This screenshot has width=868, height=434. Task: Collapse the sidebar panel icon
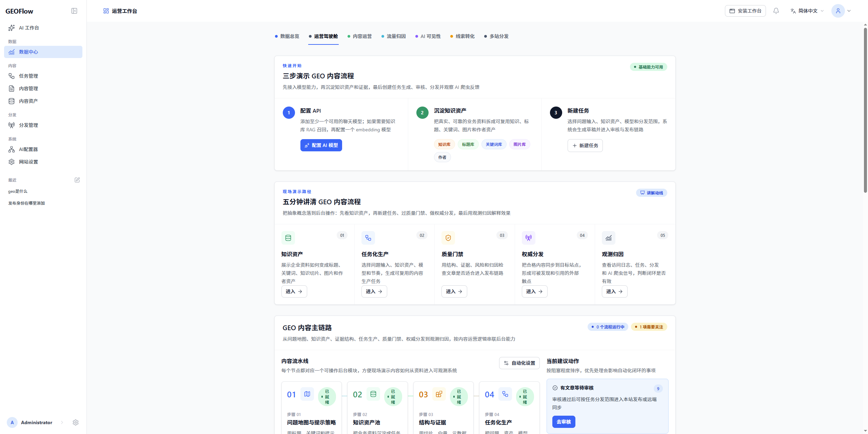point(74,11)
